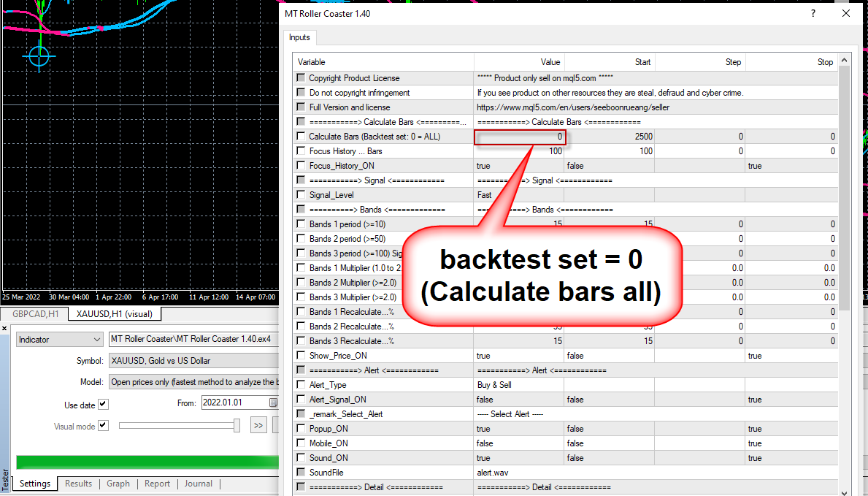Click Popup_ON value true in Value column
Viewport: 868px width, 496px height.
pyautogui.click(x=483, y=428)
